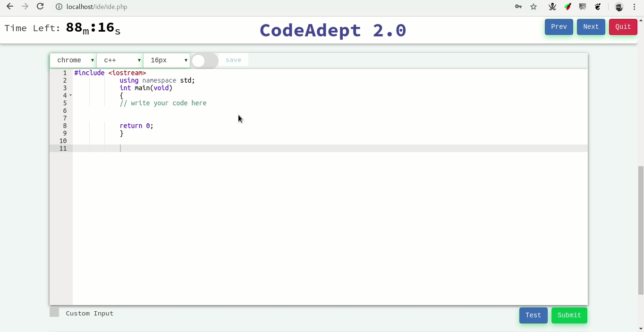Screen dimensions: 644x332
Task: Open Chrome three-dot menu
Action: tap(634, 7)
